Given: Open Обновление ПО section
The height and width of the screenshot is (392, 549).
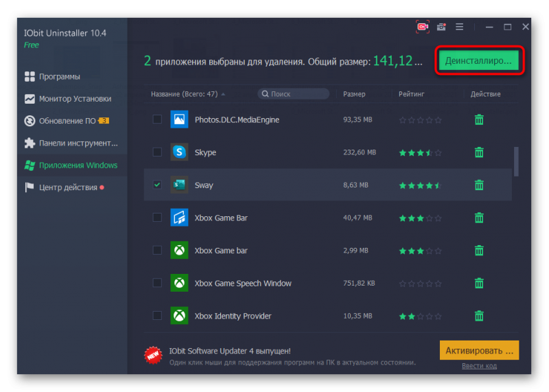Looking at the screenshot, I should pos(72,121).
